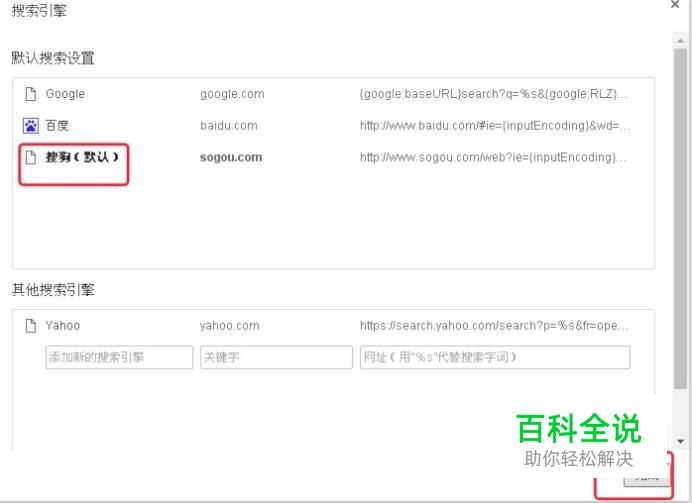692x503 pixels.
Task: Click the search.yahoo.com URL text
Action: tap(494, 326)
